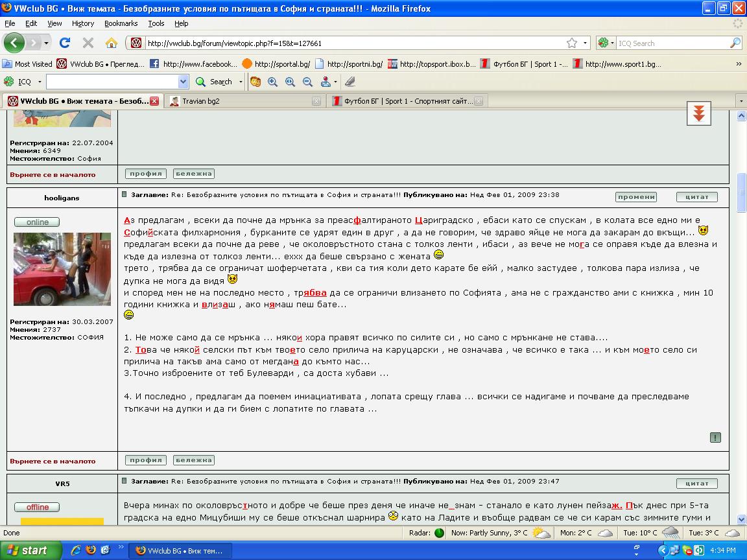The image size is (747, 560).
Task: Open the tab list dropdown arrow
Action: click(x=741, y=101)
